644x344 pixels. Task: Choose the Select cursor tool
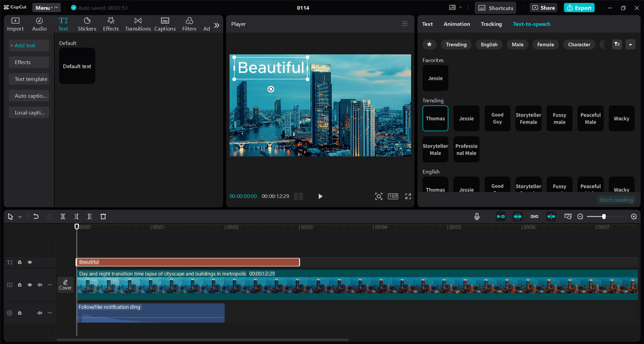pyautogui.click(x=11, y=217)
